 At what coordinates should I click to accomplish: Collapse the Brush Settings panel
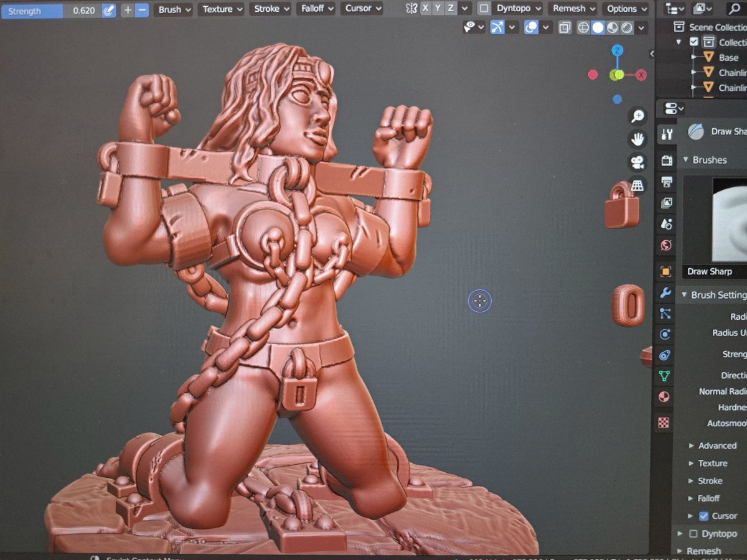[x=683, y=295]
